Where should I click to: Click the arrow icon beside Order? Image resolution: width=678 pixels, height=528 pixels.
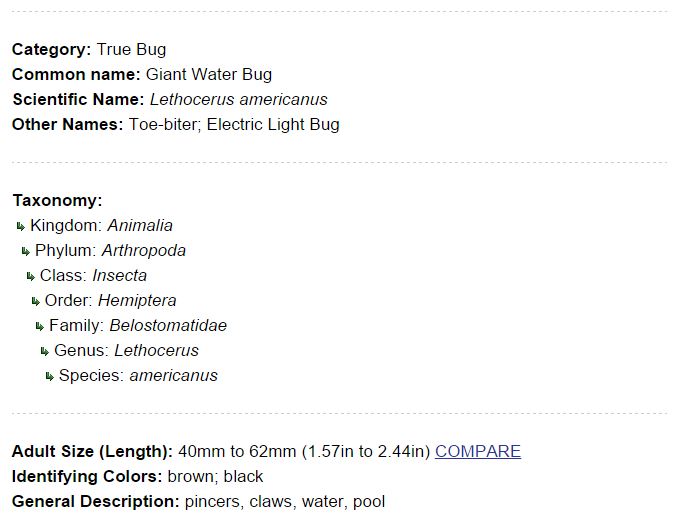coord(36,301)
